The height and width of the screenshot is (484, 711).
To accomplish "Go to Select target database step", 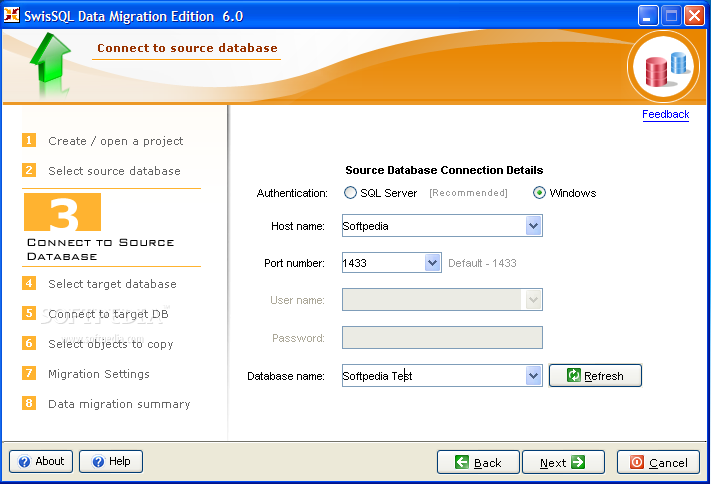I will click(x=112, y=284).
